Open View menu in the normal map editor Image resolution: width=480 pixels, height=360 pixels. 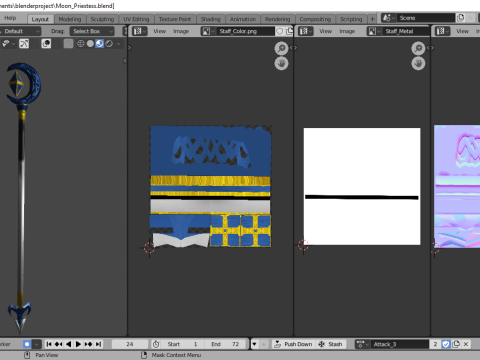(462, 31)
